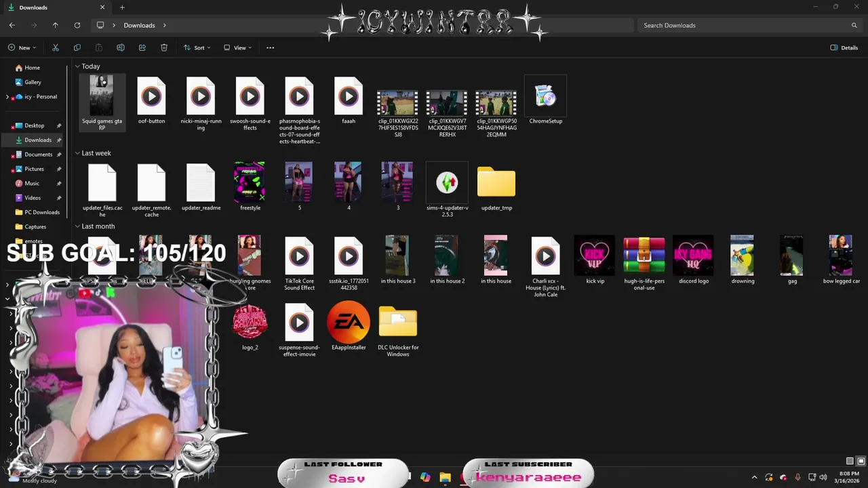The width and height of the screenshot is (868, 488).
Task: Select the oof-button audio file
Action: point(151,102)
